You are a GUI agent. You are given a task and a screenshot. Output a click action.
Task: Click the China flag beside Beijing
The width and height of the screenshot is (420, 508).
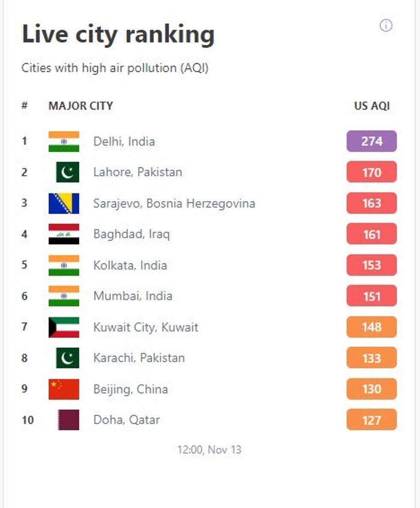coord(64,389)
